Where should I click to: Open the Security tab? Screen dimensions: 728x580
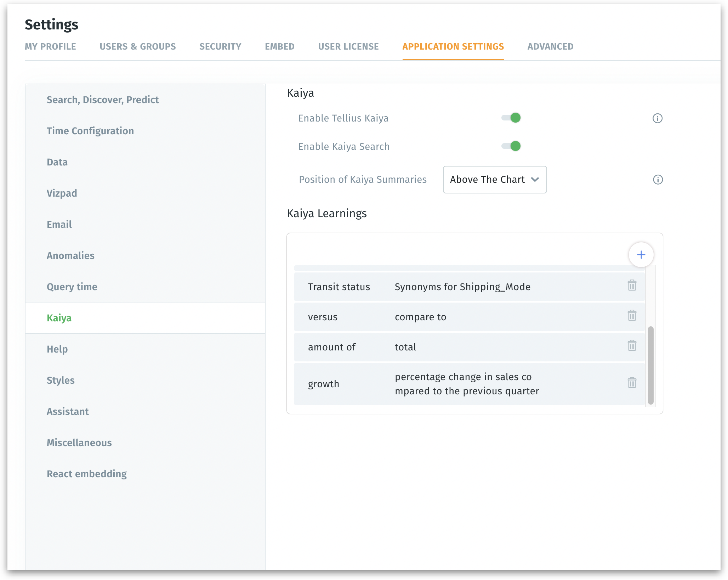tap(220, 46)
